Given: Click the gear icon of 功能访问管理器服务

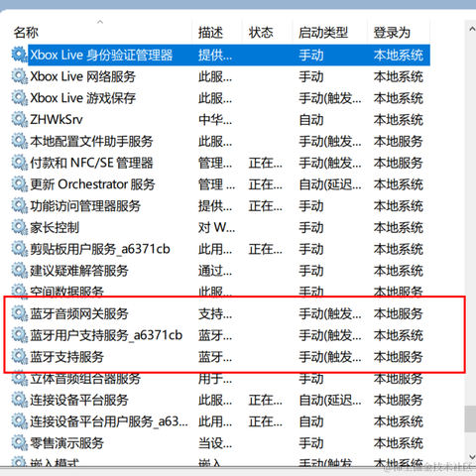Looking at the screenshot, I should [x=20, y=206].
